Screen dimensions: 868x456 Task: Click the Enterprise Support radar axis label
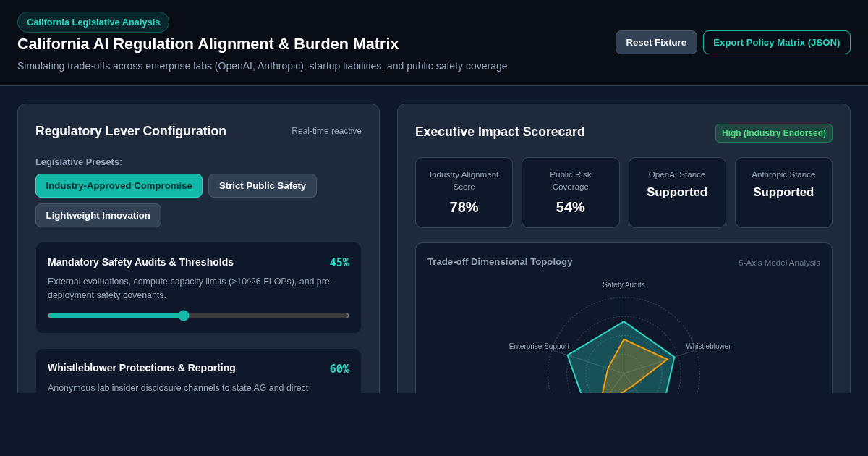point(539,346)
